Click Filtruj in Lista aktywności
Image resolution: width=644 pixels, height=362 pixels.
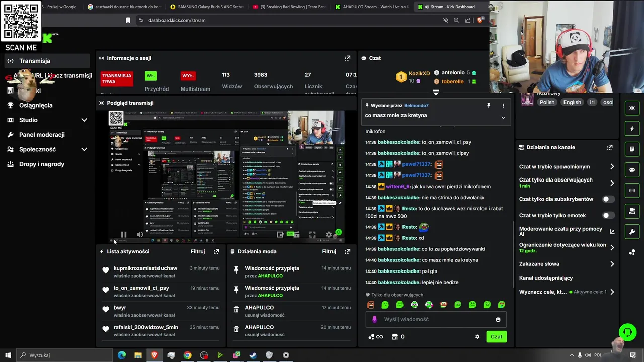198,251
